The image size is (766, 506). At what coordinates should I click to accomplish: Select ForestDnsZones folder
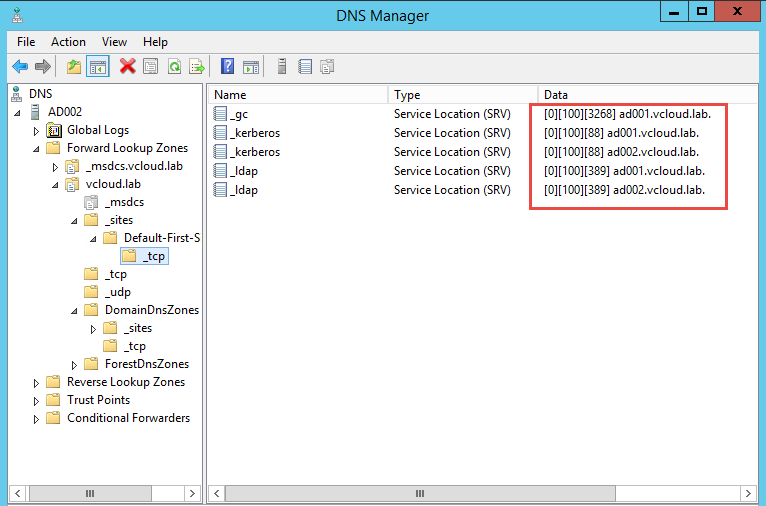point(147,364)
